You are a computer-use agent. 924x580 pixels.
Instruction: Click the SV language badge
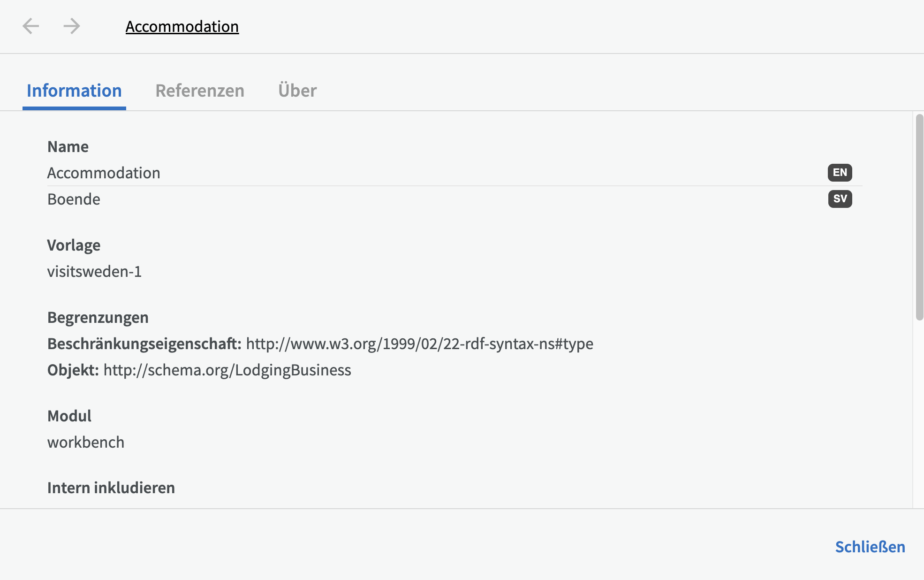(x=840, y=199)
